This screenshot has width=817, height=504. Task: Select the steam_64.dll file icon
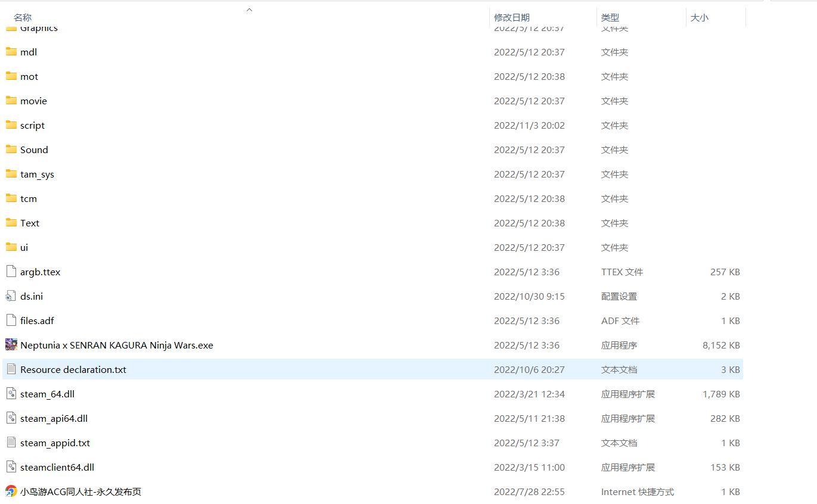[11, 394]
